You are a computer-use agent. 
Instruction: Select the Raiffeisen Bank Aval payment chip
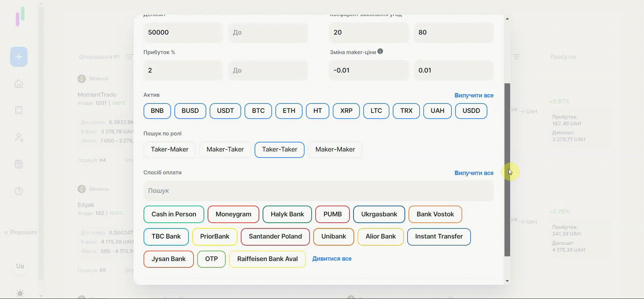[267, 259]
